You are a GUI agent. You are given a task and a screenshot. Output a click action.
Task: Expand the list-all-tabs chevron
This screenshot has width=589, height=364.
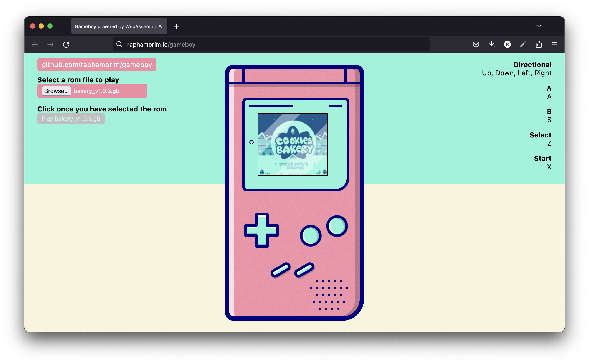point(538,26)
